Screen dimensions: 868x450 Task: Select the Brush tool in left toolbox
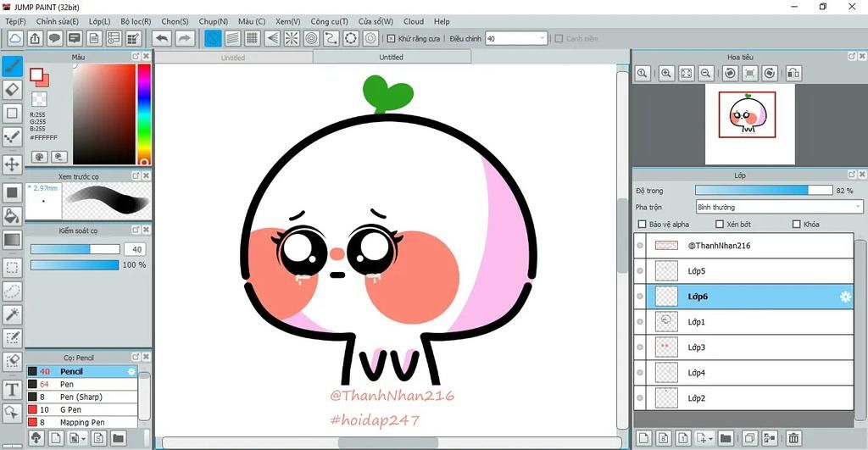(12, 66)
